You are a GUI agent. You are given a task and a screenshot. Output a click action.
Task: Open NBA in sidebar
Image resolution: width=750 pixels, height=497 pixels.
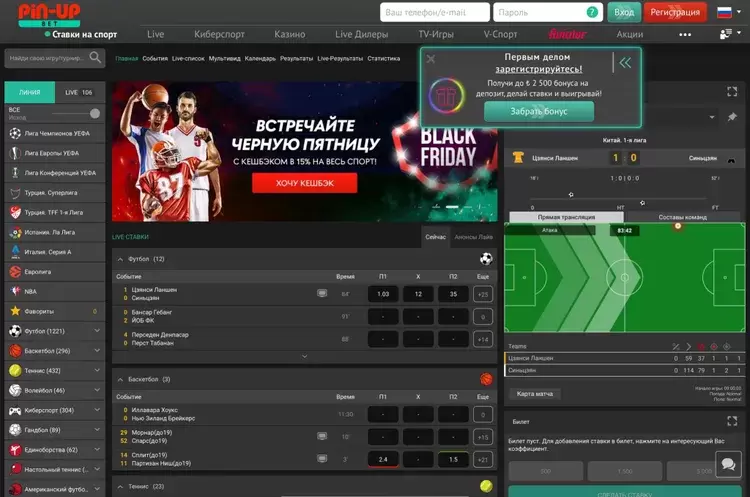tap(55, 291)
